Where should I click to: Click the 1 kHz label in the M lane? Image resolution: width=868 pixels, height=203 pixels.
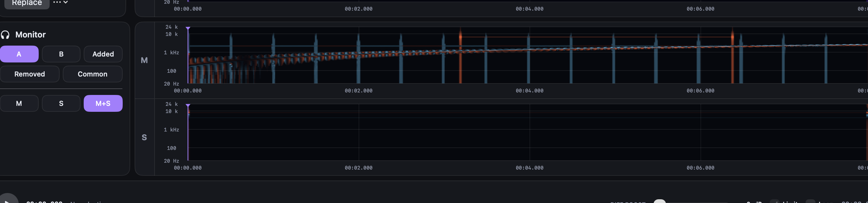click(x=171, y=52)
